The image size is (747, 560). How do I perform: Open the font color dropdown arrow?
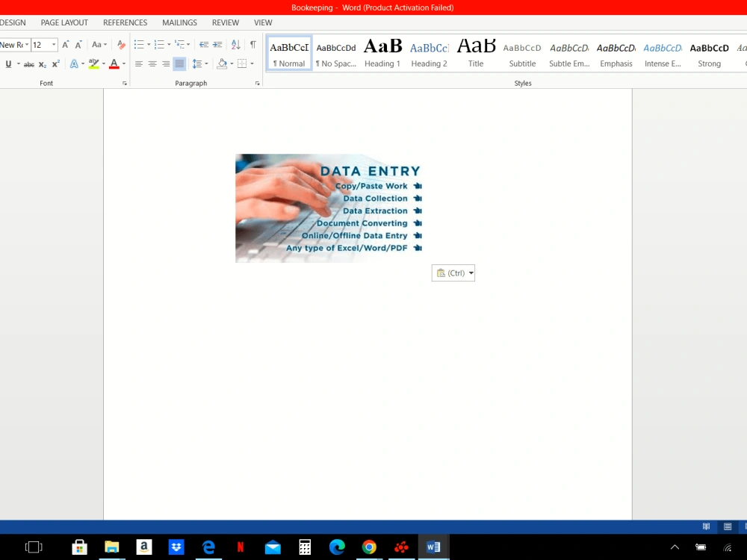tap(124, 63)
